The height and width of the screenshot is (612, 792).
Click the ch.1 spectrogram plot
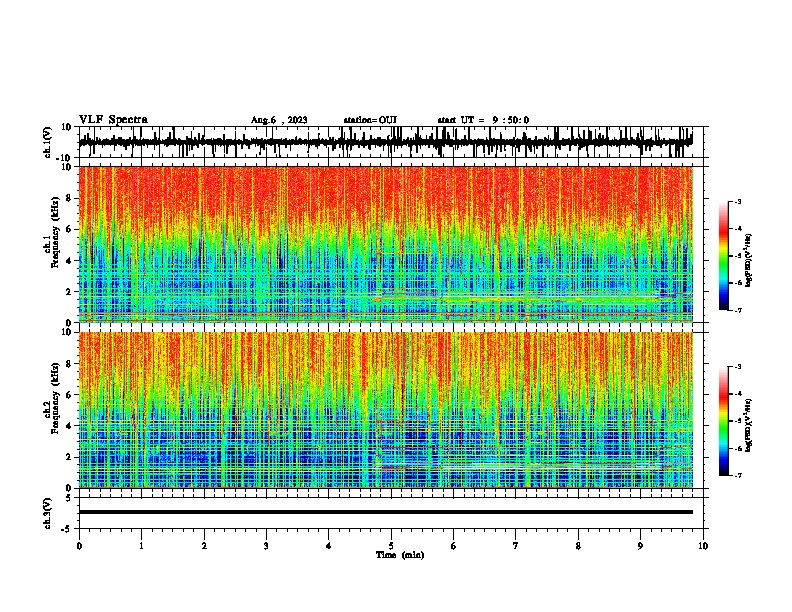coord(386,244)
